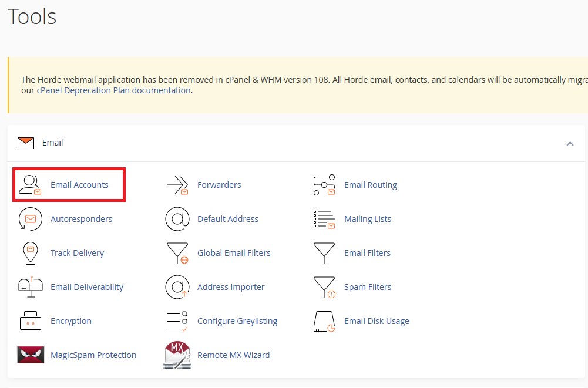Viewport: 588px width, 388px height.
Task: Open the Email Routing link
Action: pyautogui.click(x=371, y=185)
